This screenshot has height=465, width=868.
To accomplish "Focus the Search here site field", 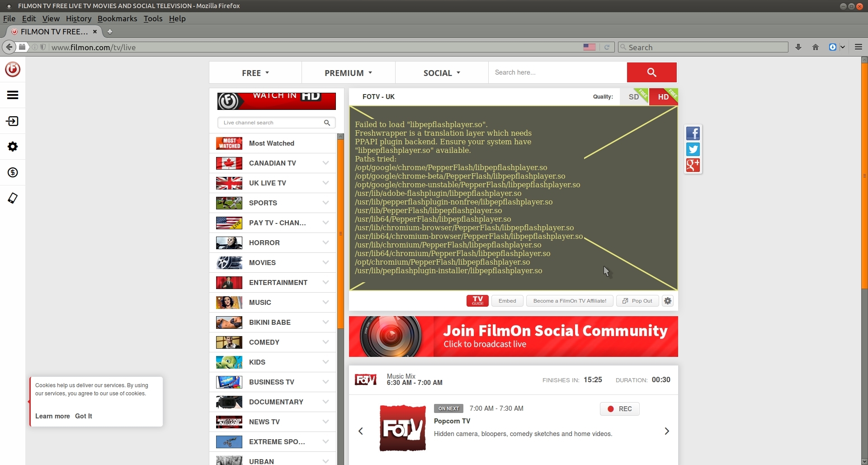I will point(557,72).
